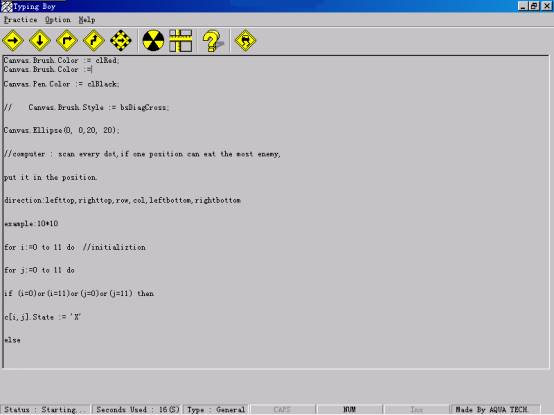Click the four-way arrows sign icon
554x415 pixels.
pos(121,41)
